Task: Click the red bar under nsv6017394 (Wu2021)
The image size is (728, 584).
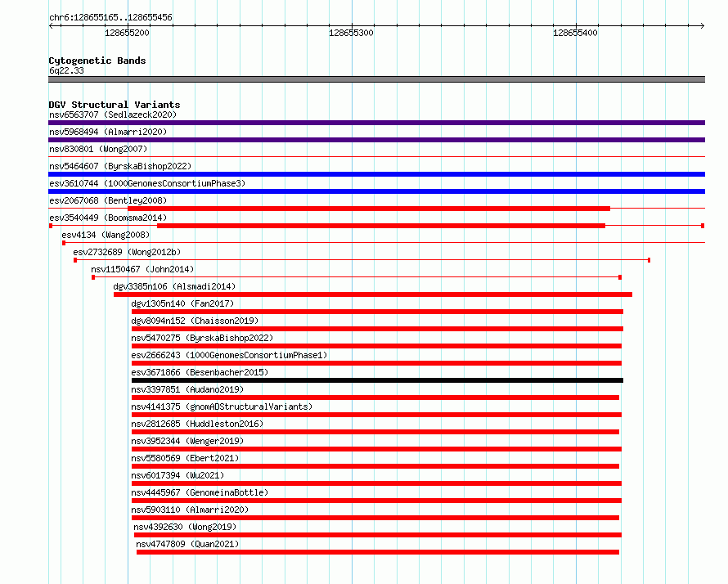Action: (x=376, y=483)
